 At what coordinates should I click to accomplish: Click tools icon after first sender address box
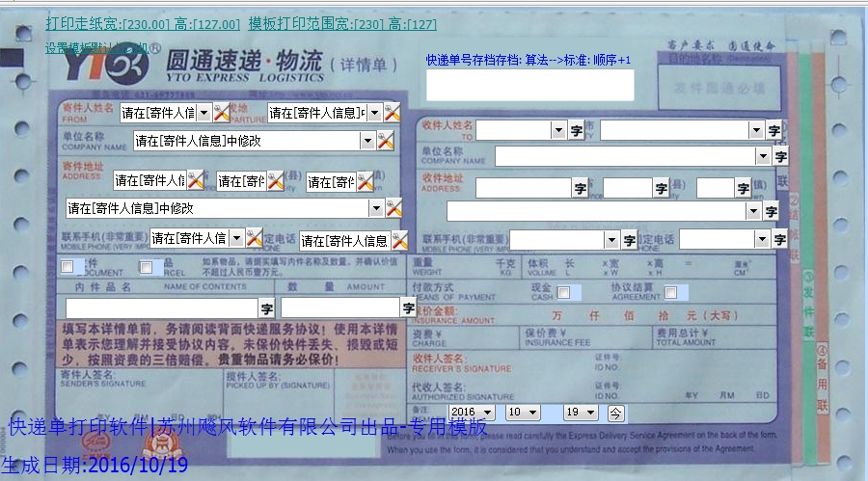[x=196, y=180]
